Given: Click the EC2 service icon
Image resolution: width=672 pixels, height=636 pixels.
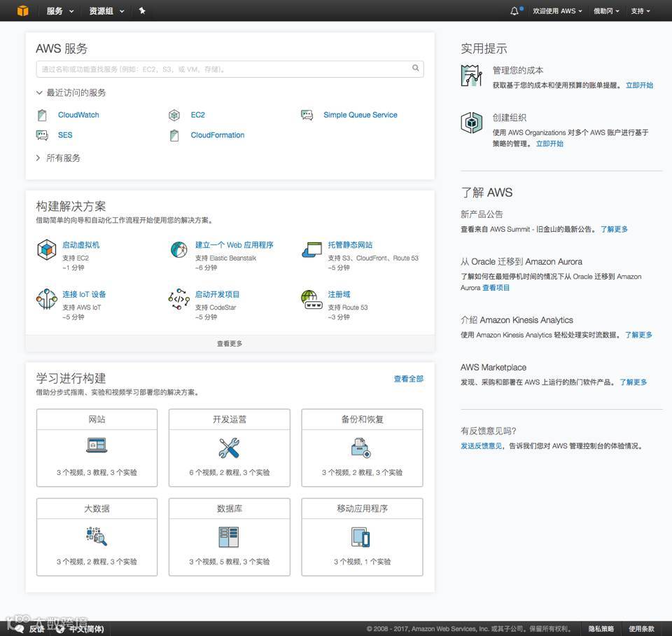Looking at the screenshot, I should pos(174,115).
